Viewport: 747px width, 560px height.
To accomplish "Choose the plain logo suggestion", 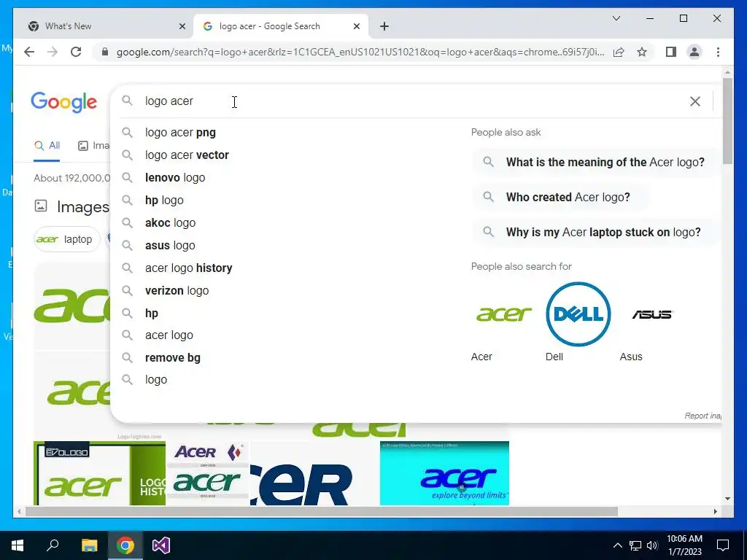I will [156, 379].
